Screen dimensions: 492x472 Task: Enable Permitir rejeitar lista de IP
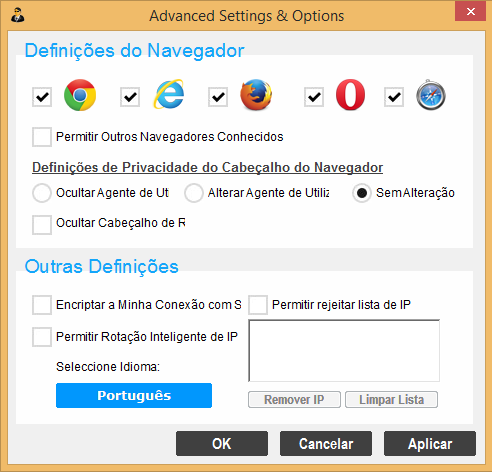(258, 305)
